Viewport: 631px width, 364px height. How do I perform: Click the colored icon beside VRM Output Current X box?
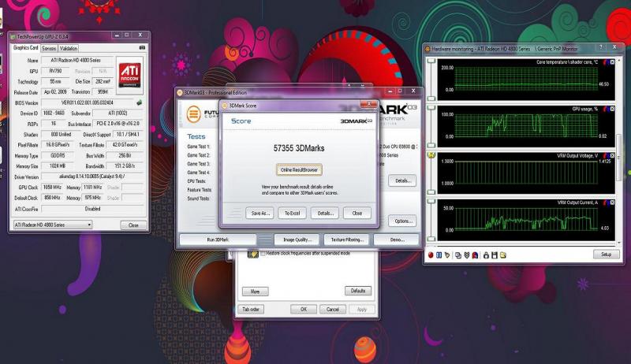[606, 202]
